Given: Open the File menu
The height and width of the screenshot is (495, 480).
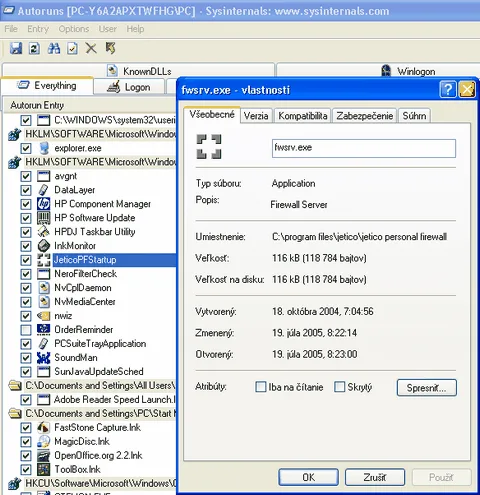Looking at the screenshot, I should [x=11, y=29].
